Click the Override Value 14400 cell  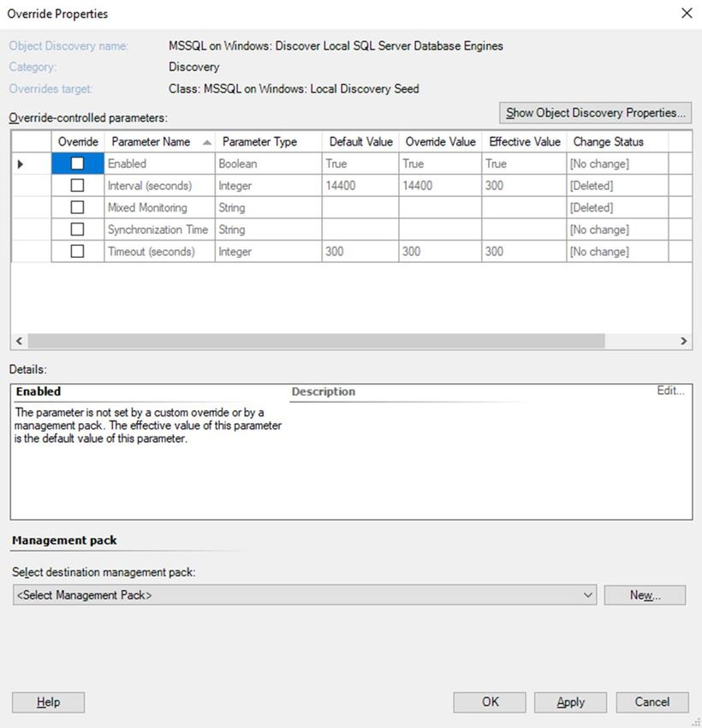pos(440,186)
